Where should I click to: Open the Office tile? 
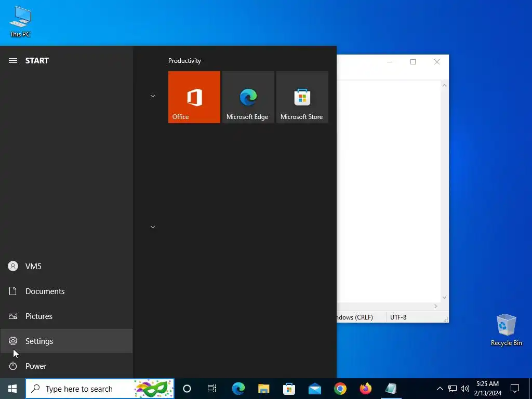click(194, 97)
